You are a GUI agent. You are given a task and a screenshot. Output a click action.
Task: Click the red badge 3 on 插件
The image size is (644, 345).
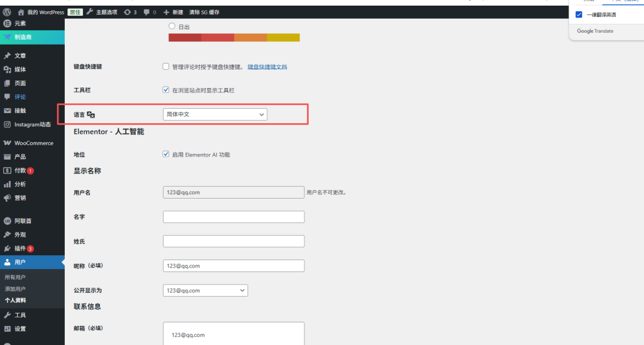[x=30, y=249]
